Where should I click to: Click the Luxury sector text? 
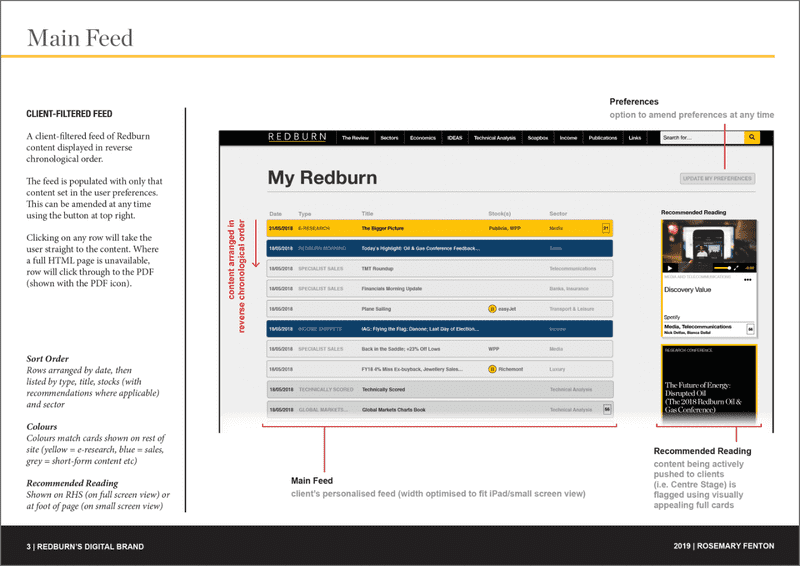coord(557,369)
